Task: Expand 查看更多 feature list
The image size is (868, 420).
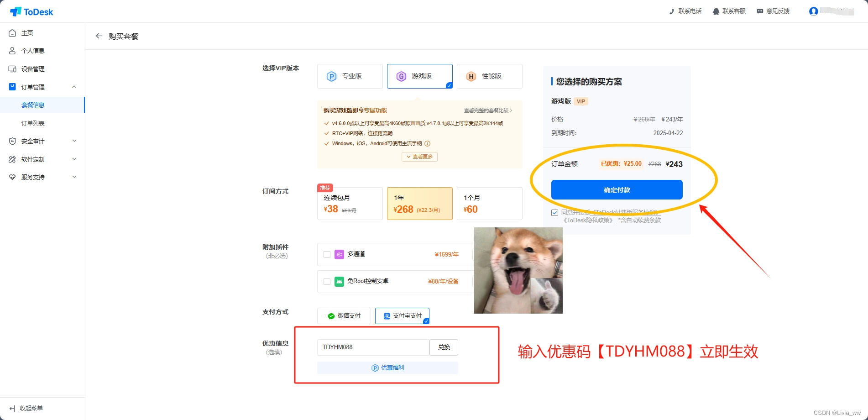Action: 420,157
